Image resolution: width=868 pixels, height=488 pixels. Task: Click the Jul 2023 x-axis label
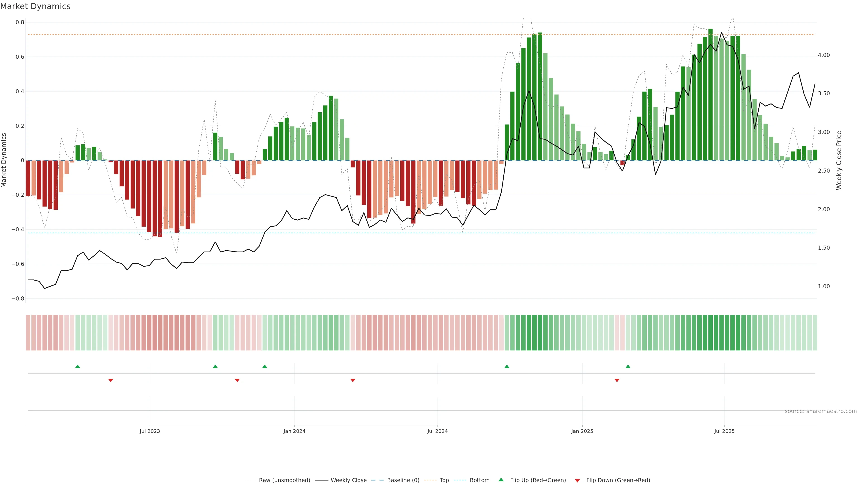pos(150,431)
